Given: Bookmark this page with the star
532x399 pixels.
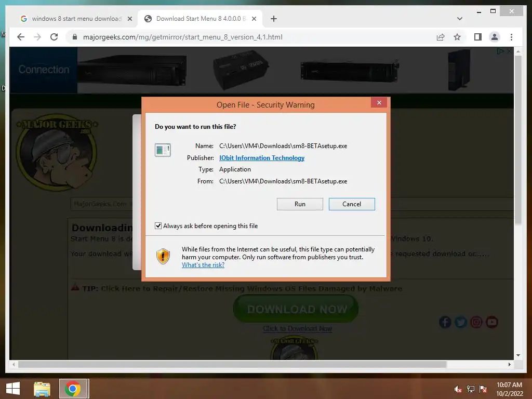Looking at the screenshot, I should 457,37.
